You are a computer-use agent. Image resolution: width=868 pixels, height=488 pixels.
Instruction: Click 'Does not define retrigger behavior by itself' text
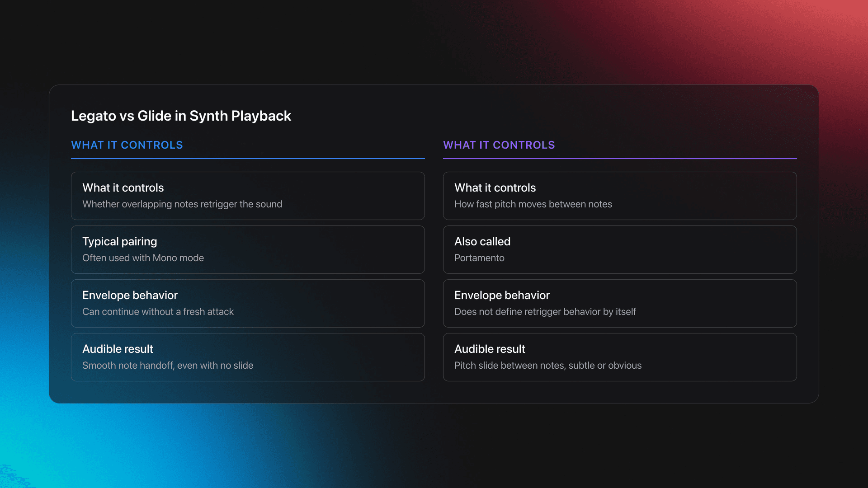pyautogui.click(x=545, y=311)
